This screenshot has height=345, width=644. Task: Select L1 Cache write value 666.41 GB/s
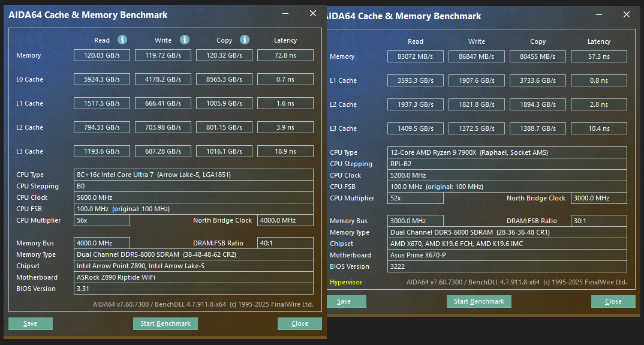click(x=163, y=103)
